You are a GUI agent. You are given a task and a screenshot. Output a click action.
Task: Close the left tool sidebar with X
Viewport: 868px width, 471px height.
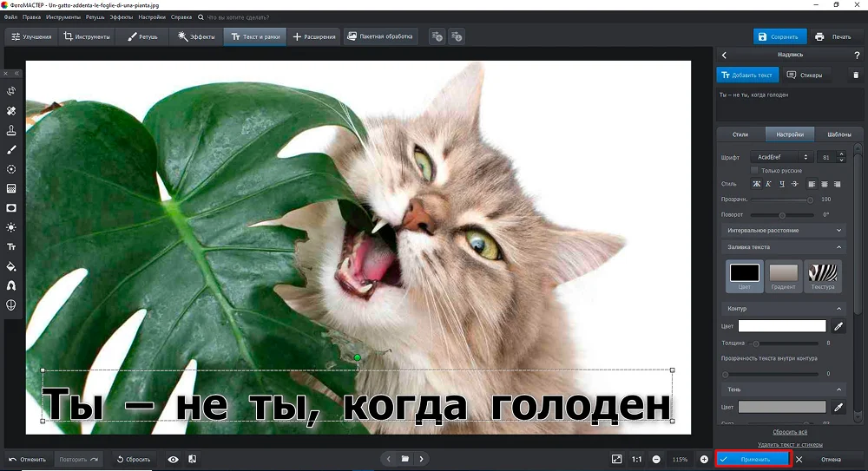pos(6,73)
